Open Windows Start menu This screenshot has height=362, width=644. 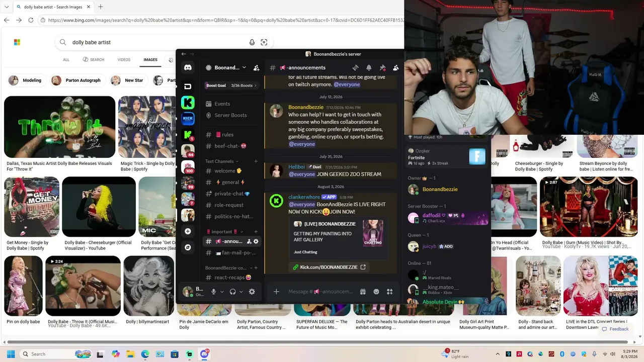(11, 354)
